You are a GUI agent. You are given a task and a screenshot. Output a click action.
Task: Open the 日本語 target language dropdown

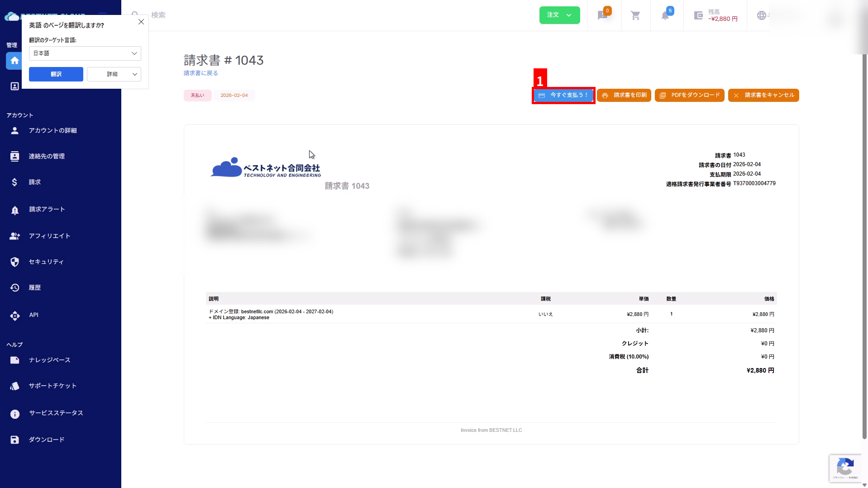pos(85,53)
